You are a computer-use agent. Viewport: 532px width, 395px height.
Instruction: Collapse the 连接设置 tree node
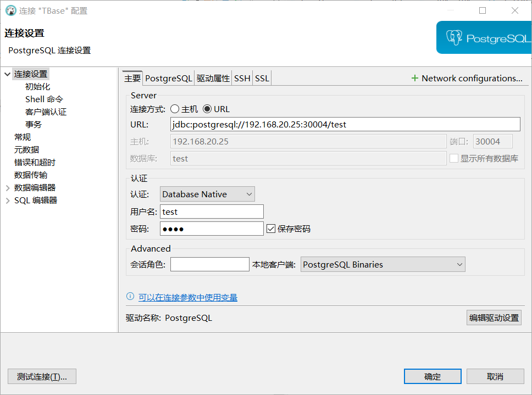8,74
